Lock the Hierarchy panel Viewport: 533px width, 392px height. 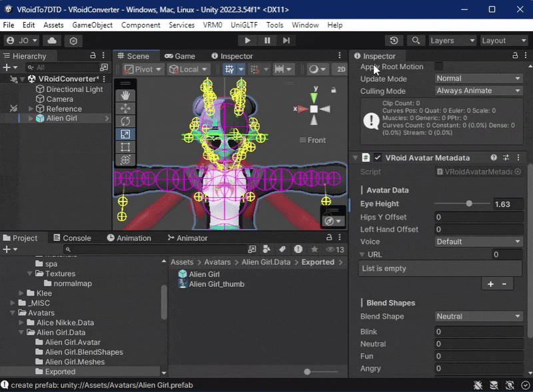click(93, 55)
